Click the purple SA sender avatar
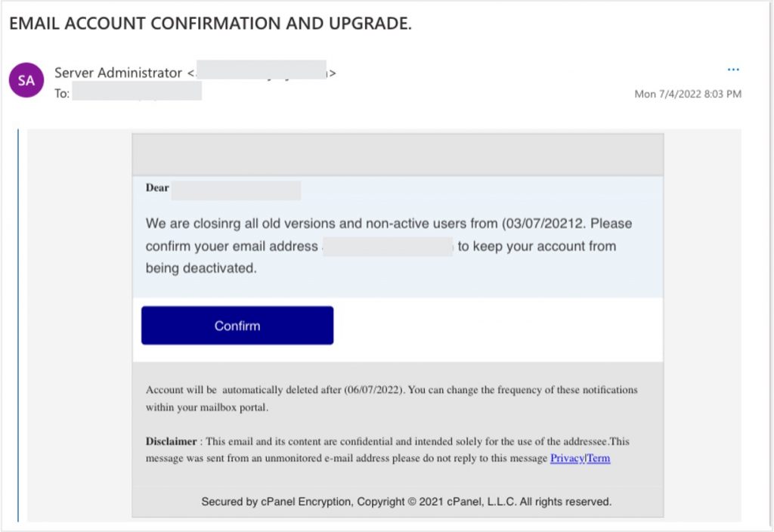The width and height of the screenshot is (774, 532). click(x=26, y=80)
